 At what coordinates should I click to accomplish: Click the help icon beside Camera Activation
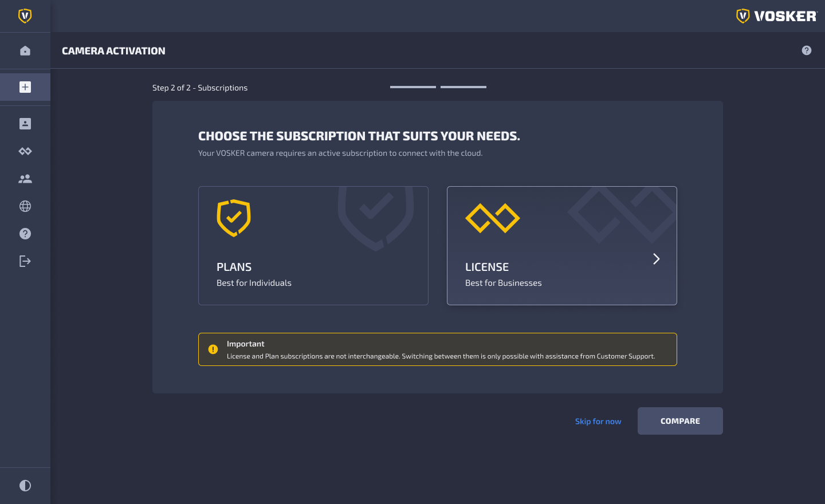pos(807,50)
